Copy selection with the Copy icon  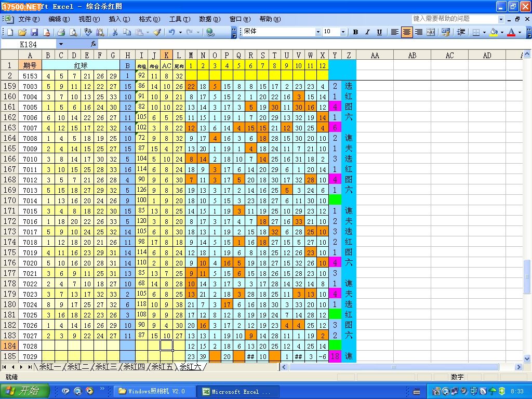click(x=127, y=32)
